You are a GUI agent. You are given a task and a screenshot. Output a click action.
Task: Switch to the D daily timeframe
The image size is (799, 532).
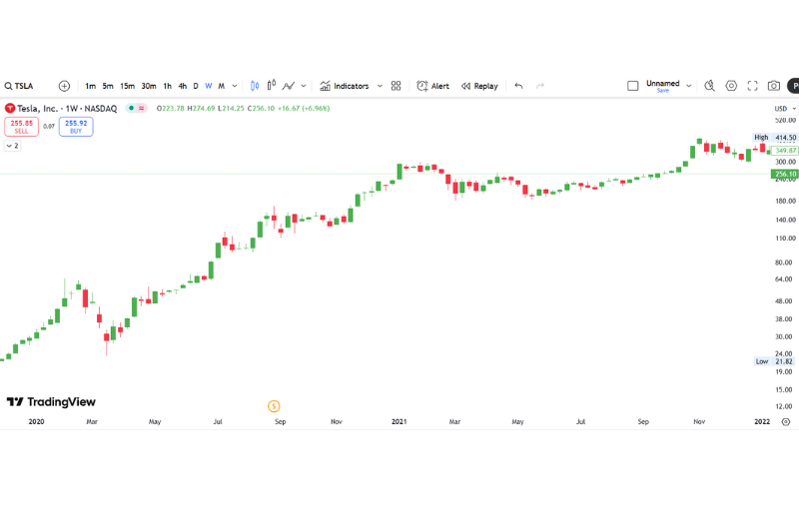(196, 86)
